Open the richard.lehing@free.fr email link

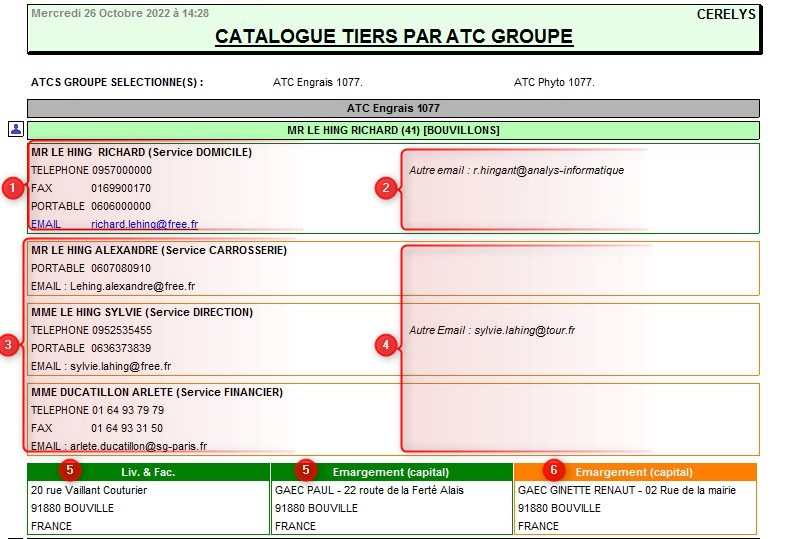coord(144,225)
